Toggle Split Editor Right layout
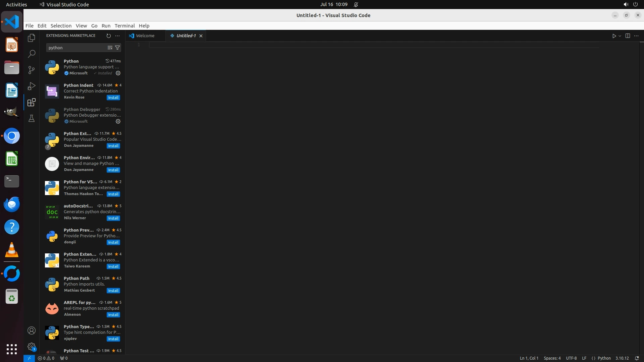This screenshot has height=362, width=644. [628, 36]
